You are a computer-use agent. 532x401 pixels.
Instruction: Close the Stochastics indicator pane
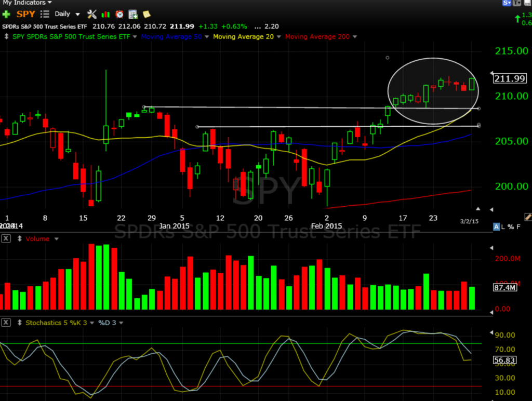[x=6, y=323]
